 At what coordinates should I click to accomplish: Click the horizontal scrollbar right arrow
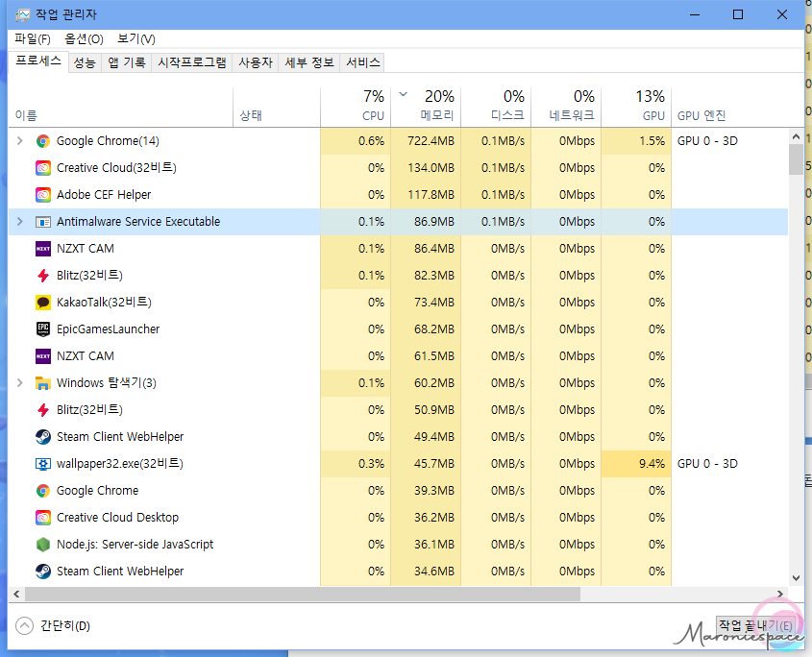780,594
